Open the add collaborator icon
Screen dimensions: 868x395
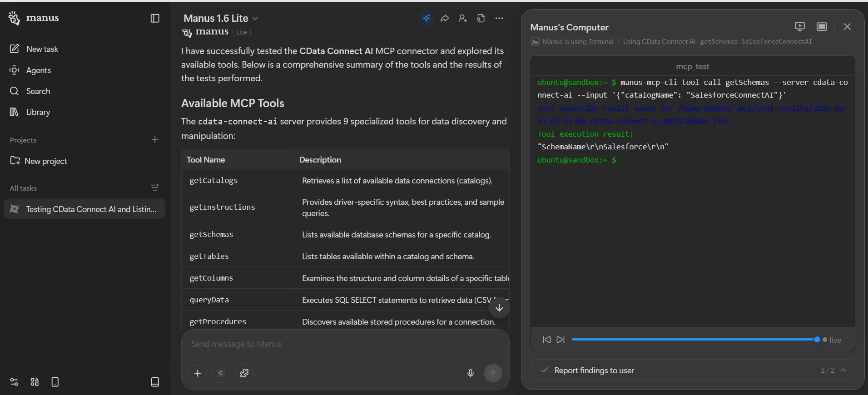coord(462,18)
